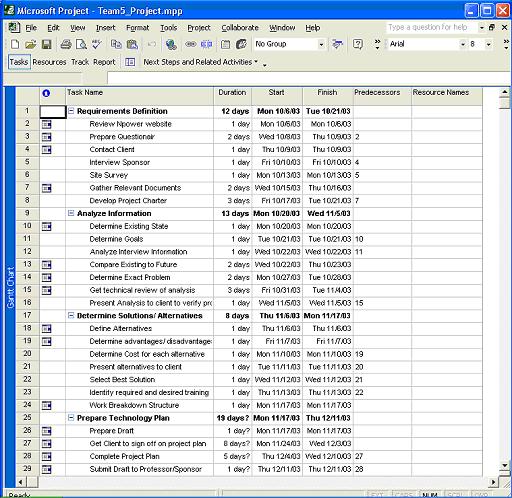Open an existing file with folder icon
Screen dimensions: 512x498
click(30, 44)
